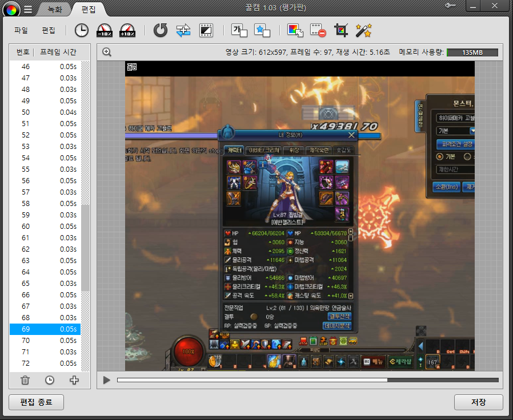Play the animation preview
Screen dimensions: 513x420
click(106, 380)
